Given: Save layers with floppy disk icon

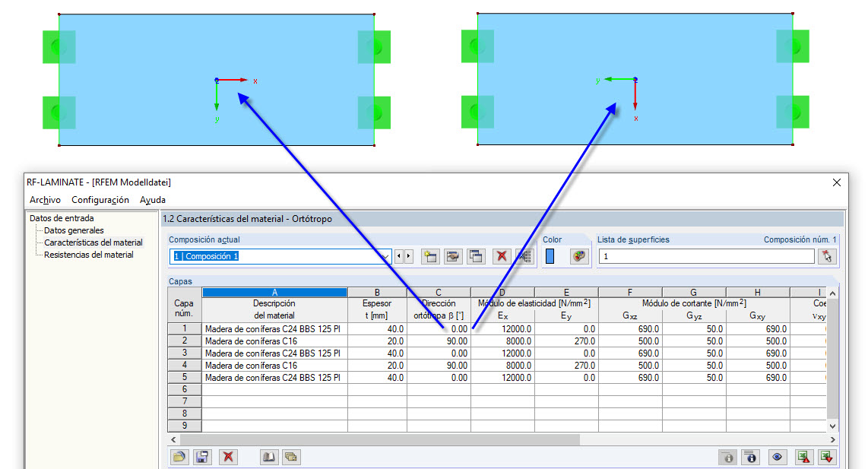Looking at the screenshot, I should [202, 457].
